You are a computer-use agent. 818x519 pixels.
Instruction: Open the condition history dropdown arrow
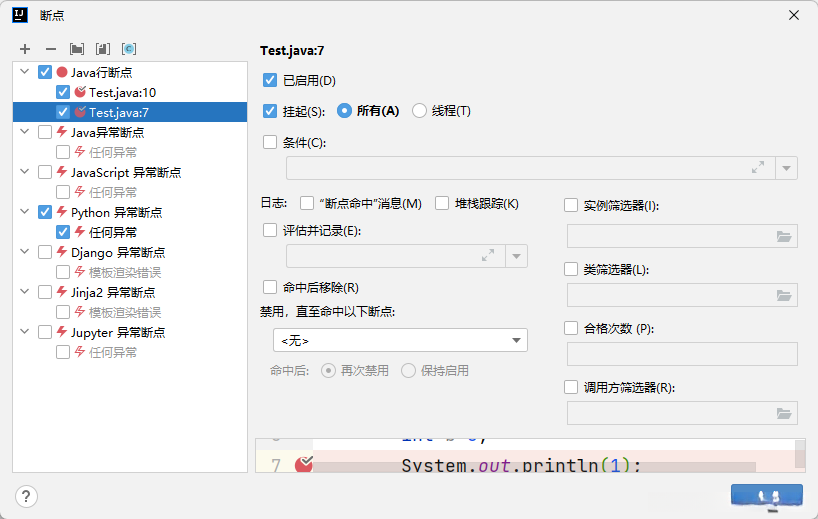pos(786,168)
